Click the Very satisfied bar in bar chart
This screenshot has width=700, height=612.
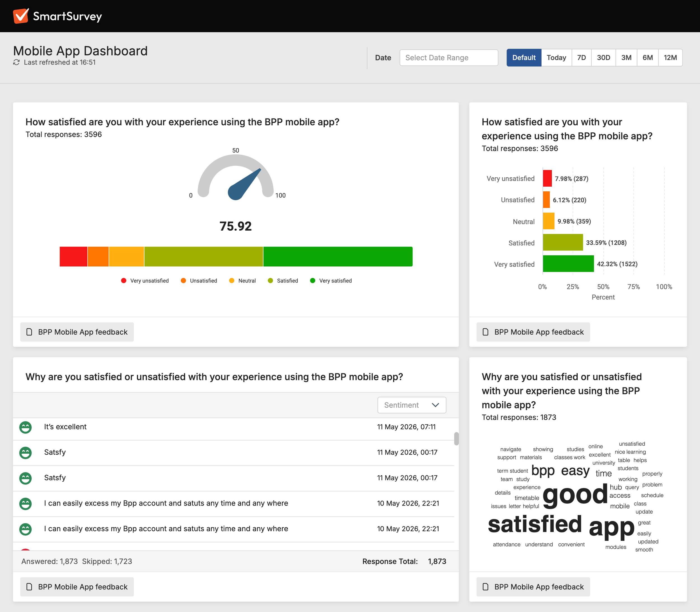(568, 264)
